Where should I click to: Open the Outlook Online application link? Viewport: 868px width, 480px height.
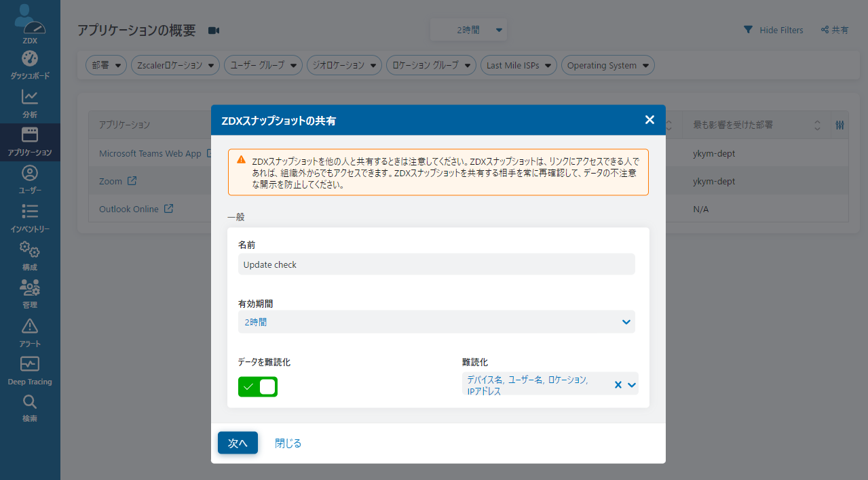[x=129, y=209]
